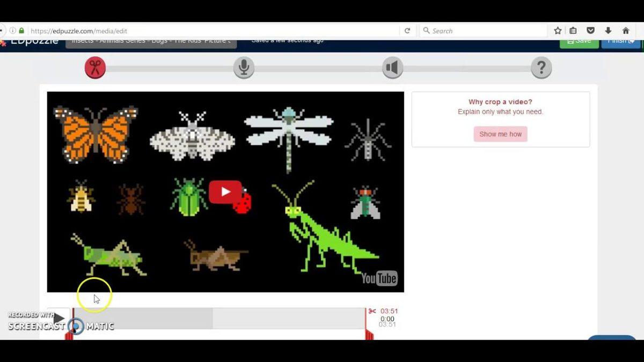Open the bookmarks library clipboard icon
The width and height of the screenshot is (644, 362).
tap(573, 31)
